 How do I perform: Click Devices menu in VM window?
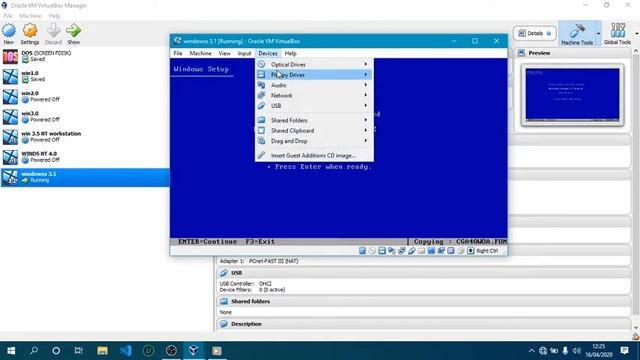pyautogui.click(x=268, y=53)
